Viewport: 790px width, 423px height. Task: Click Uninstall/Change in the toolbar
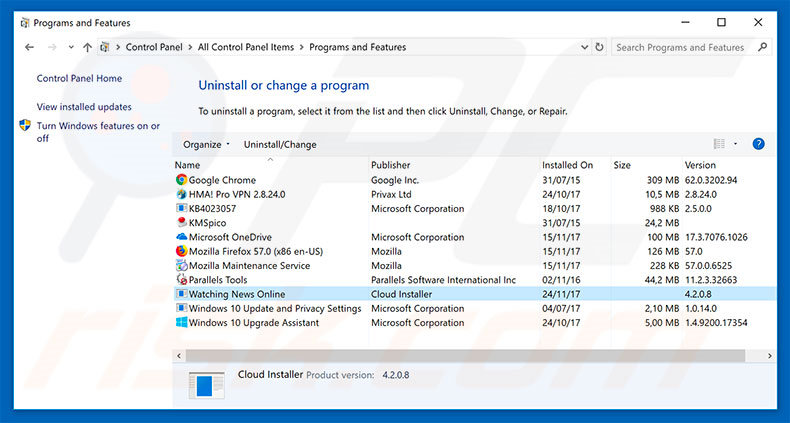280,144
